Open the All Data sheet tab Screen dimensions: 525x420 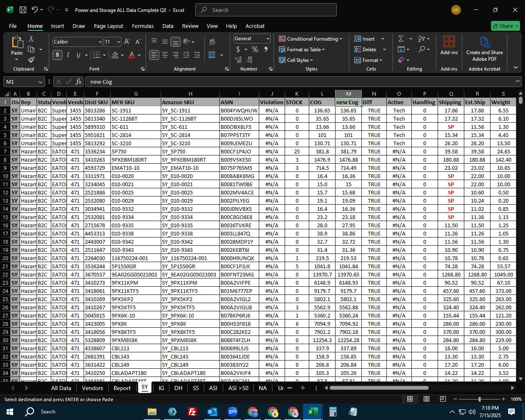[x=61, y=388]
